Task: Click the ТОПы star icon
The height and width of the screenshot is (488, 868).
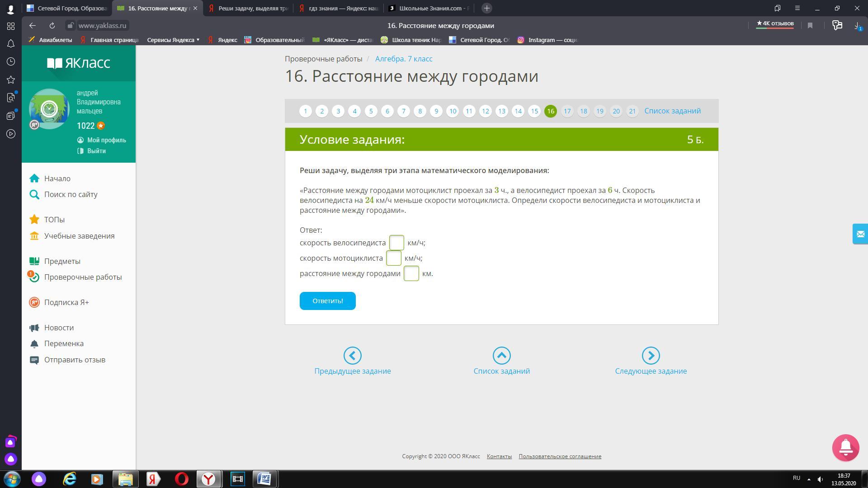Action: pos(34,220)
